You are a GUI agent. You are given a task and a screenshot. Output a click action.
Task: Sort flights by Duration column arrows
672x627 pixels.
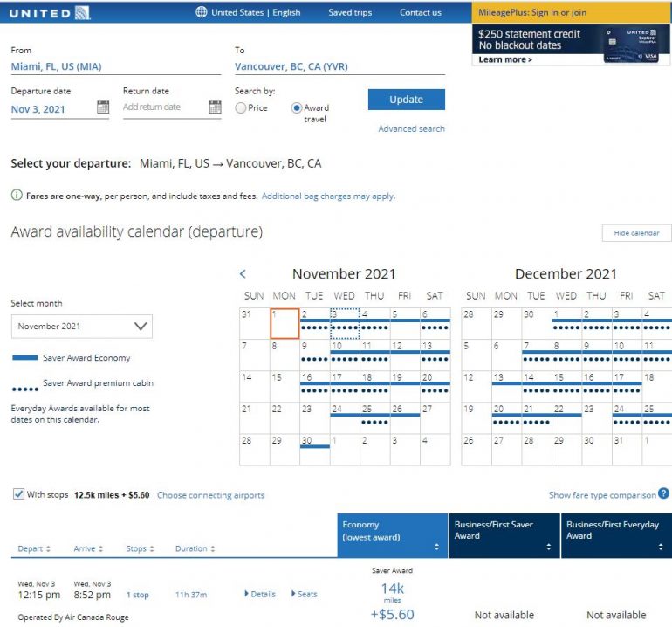[x=211, y=549]
